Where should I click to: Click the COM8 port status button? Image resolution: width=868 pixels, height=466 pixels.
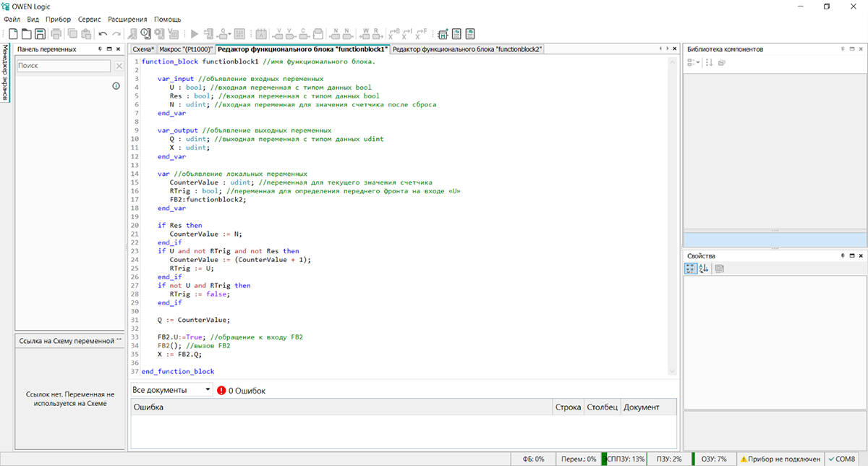pos(842,459)
